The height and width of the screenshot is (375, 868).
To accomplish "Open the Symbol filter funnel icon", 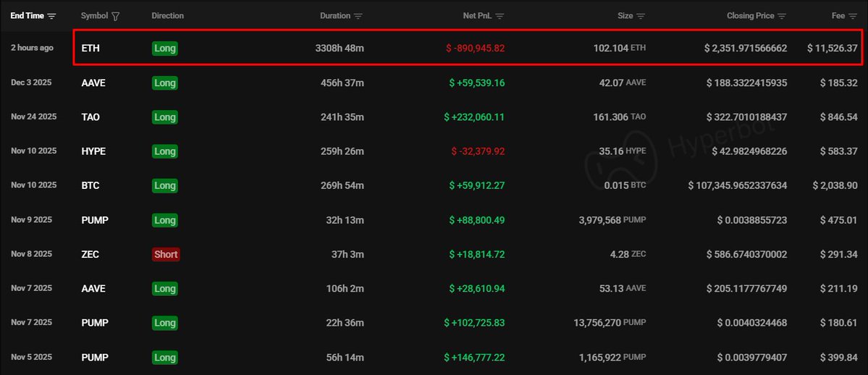I will pos(117,16).
